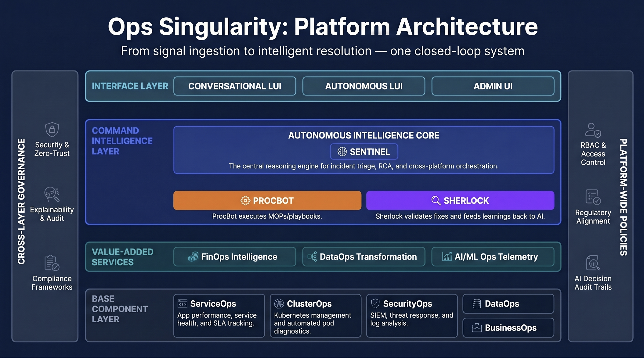Viewport: 644px width, 358px height.
Task: Click the Sentinel brain icon
Action: click(x=342, y=152)
